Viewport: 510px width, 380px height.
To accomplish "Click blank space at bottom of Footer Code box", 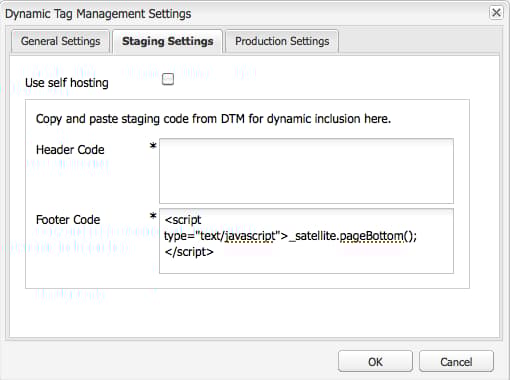I will pos(306,265).
